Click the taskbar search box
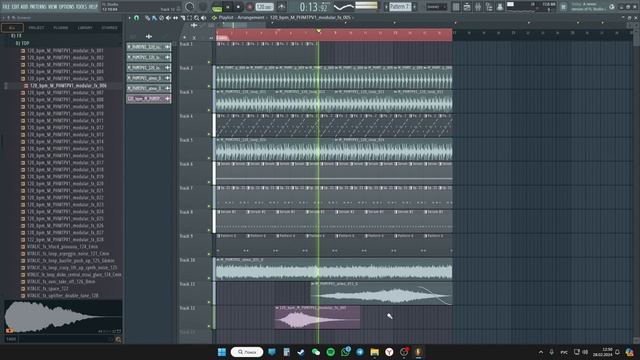 (x=247, y=352)
